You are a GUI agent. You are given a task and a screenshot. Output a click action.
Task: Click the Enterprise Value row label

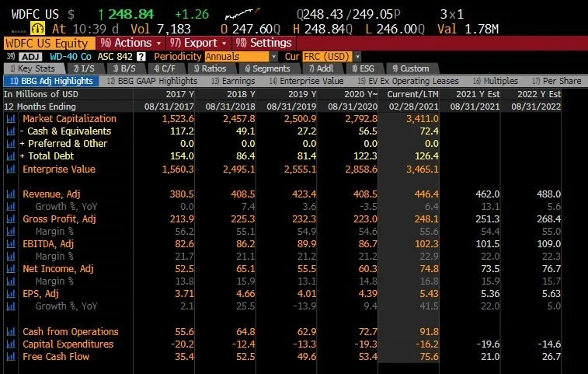tap(59, 169)
